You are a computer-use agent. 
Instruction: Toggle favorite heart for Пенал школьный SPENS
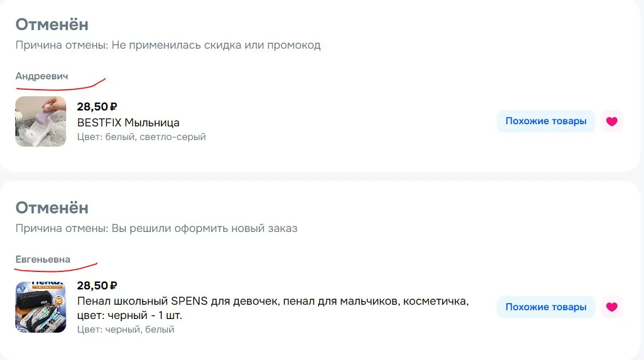tap(612, 307)
